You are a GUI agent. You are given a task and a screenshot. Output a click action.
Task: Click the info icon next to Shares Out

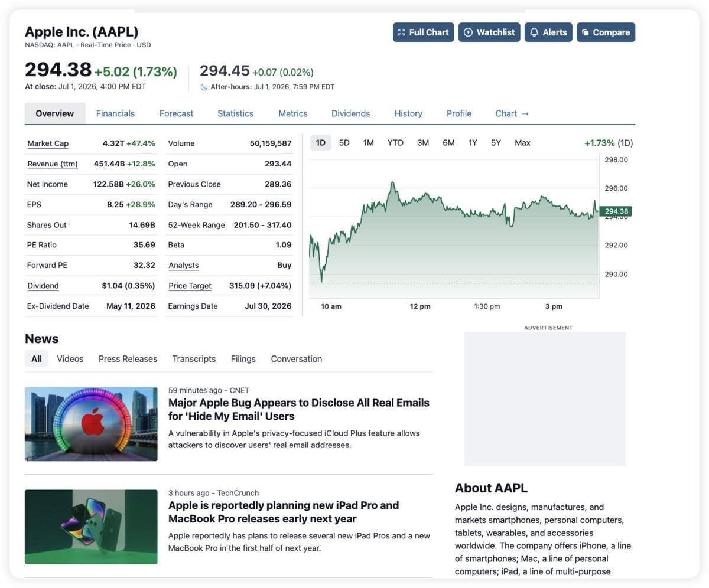pyautogui.click(x=69, y=223)
